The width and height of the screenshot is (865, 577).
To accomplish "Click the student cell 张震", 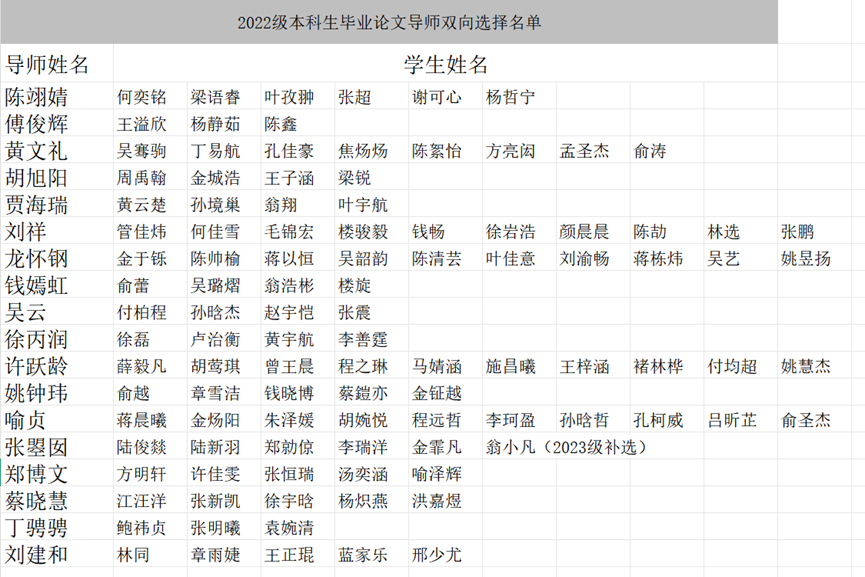I will [x=354, y=312].
